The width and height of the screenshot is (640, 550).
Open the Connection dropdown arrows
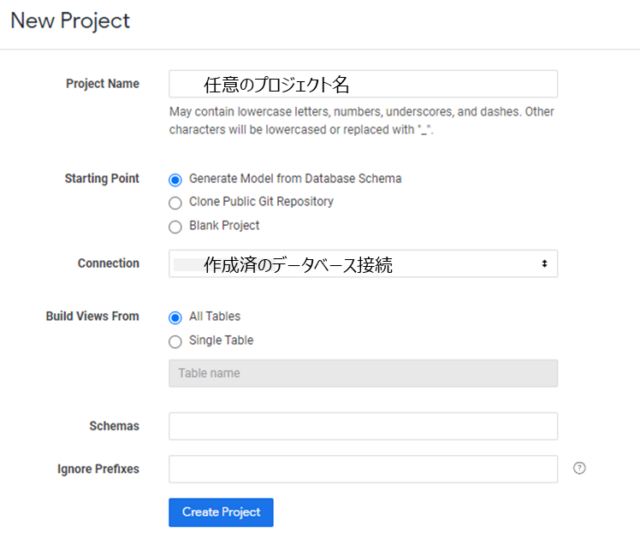(x=544, y=264)
